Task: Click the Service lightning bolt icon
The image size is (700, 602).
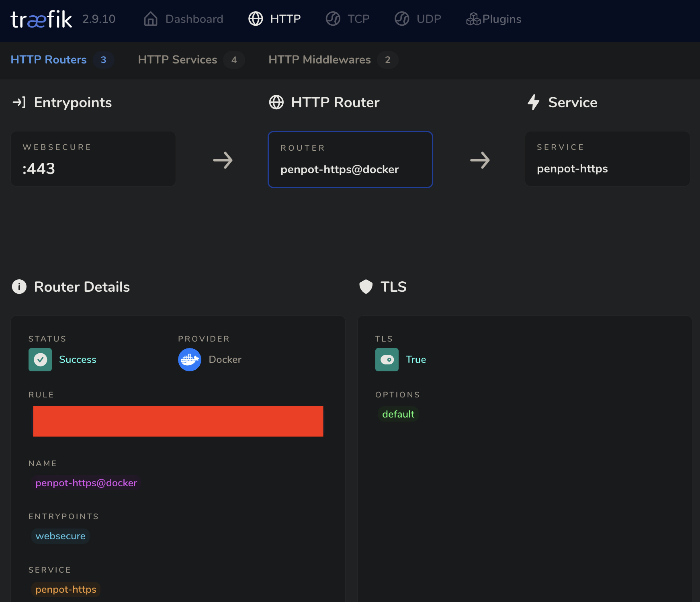Action: (x=534, y=102)
